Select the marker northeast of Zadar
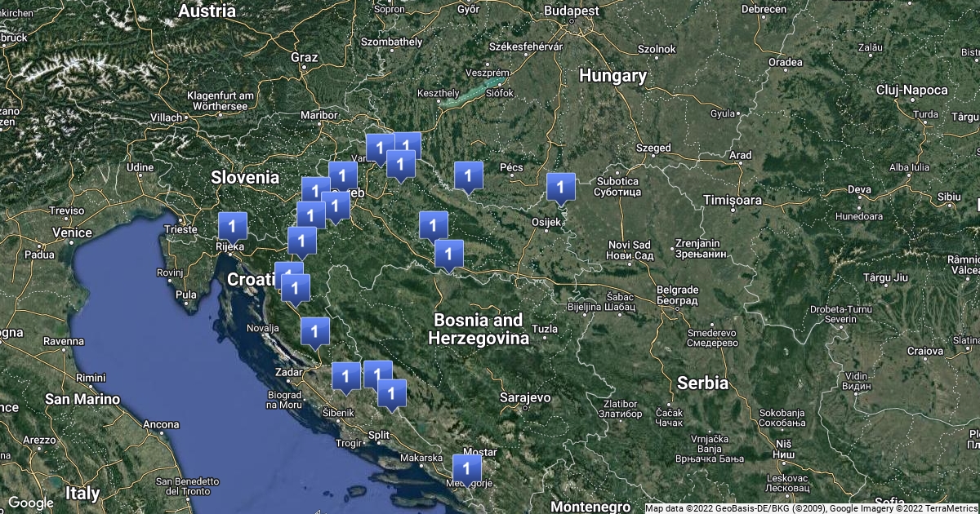 pyautogui.click(x=314, y=331)
